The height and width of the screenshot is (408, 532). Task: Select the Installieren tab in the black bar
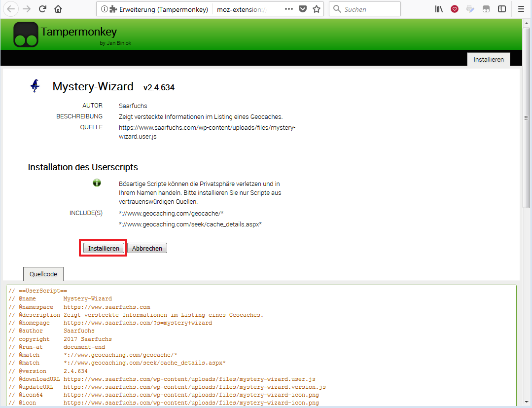click(x=489, y=59)
